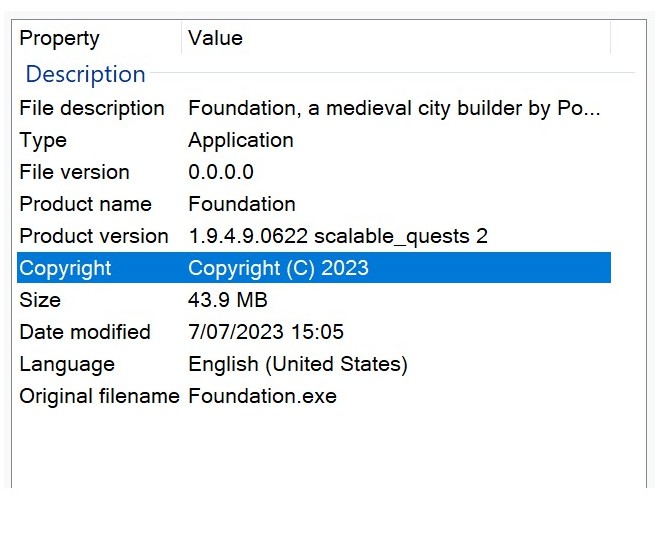655x539 pixels.
Task: Select the Original filename Foundation.exe row
Action: (314, 396)
